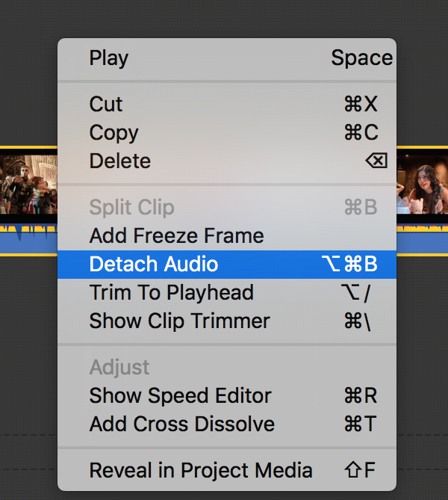
Task: Click the blue audio waveform on left
Action: click(x=28, y=239)
